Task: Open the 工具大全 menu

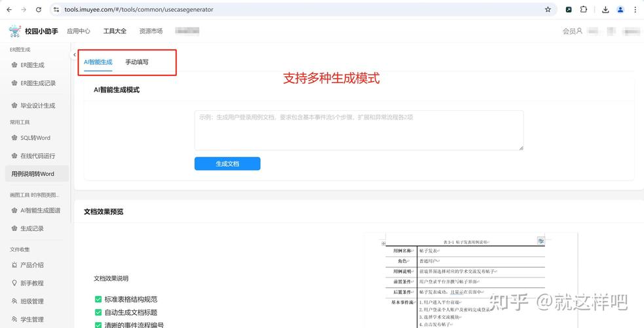Action: pos(115,31)
